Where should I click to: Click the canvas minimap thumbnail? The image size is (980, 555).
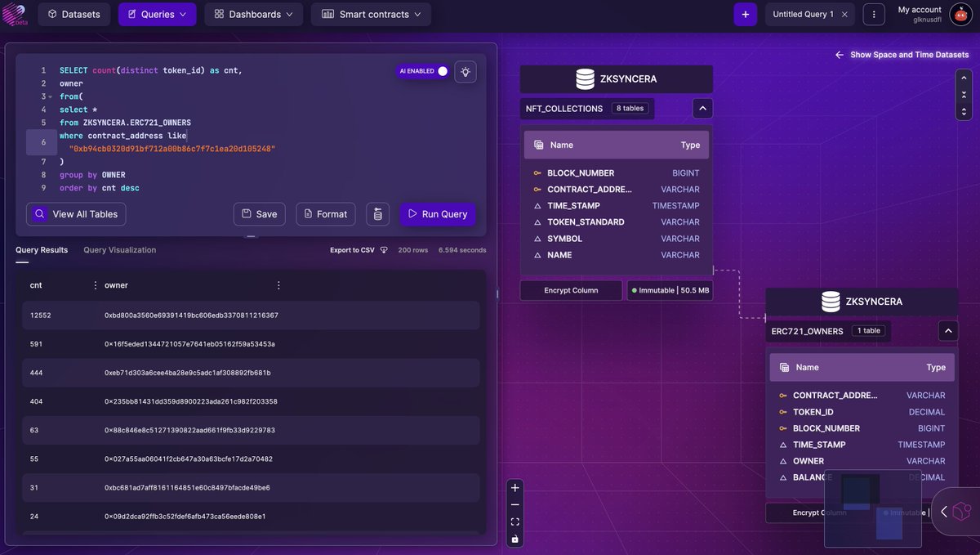[x=873, y=508]
